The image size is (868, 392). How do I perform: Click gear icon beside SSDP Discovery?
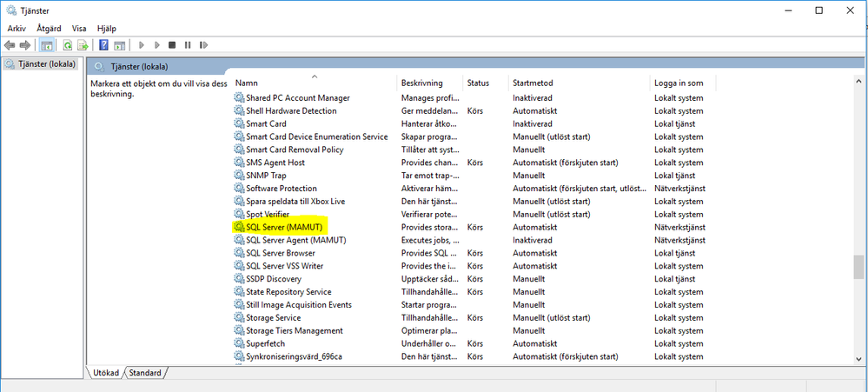(239, 278)
